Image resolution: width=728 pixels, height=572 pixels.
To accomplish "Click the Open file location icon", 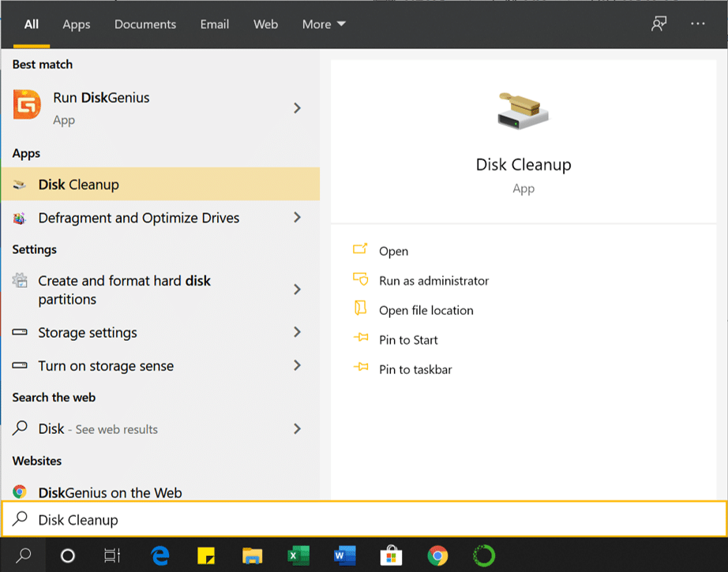I will pos(360,308).
